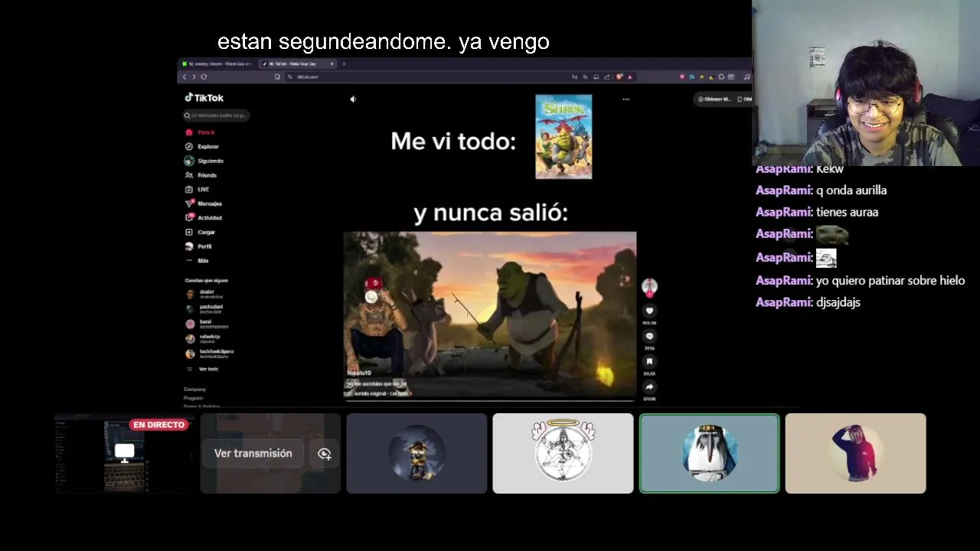Go to TikTok LIVE section

[x=198, y=189]
